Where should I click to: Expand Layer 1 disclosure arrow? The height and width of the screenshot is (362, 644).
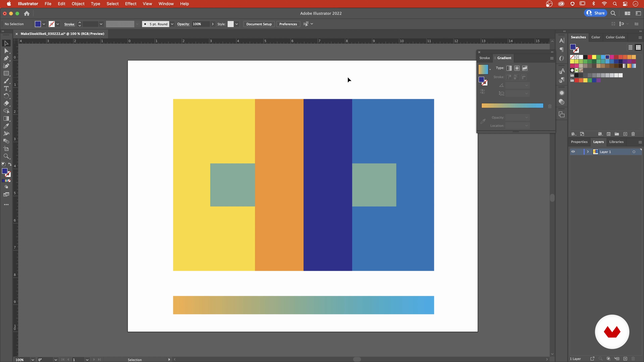588,152
